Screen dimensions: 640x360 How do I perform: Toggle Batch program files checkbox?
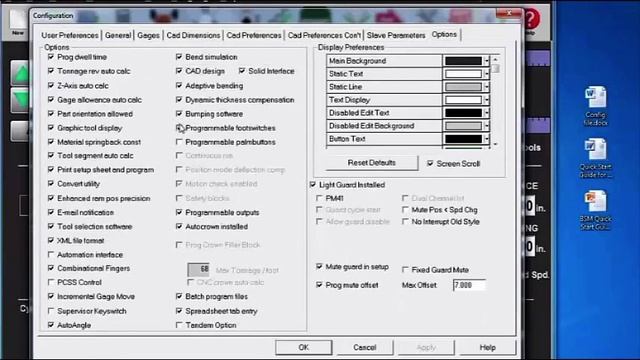[179, 296]
